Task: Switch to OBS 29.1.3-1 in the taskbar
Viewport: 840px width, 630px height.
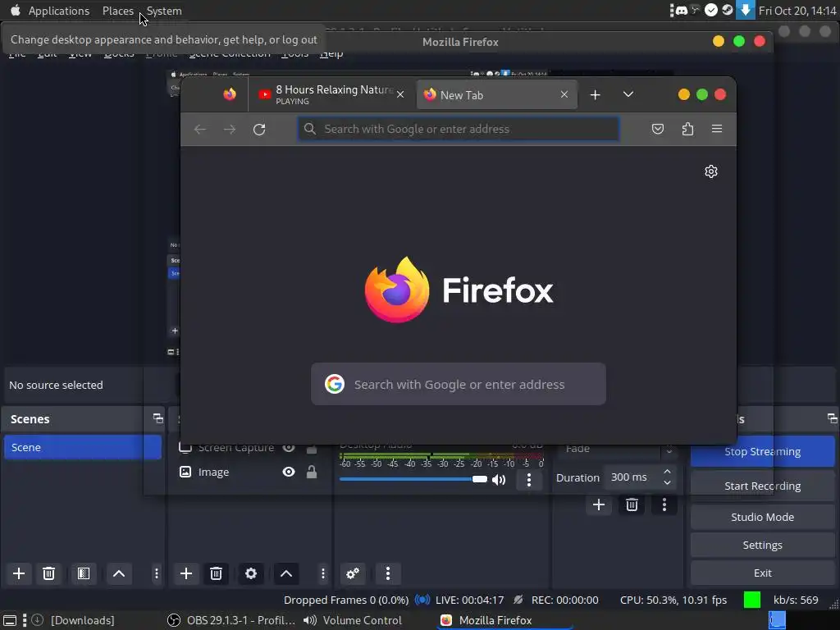Action: coord(231,620)
